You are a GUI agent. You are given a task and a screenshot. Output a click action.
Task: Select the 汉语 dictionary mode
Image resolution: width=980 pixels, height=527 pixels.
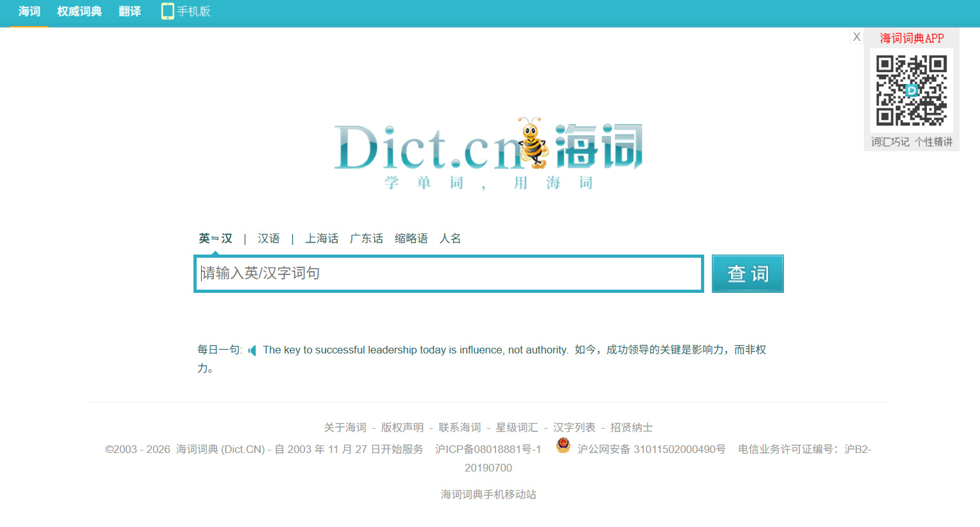[x=269, y=238]
